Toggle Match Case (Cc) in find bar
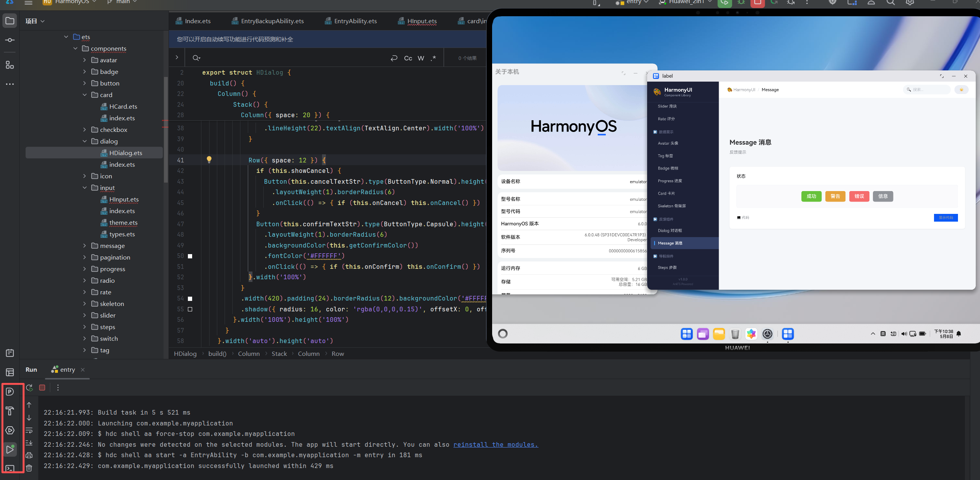980x480 pixels. (x=408, y=58)
